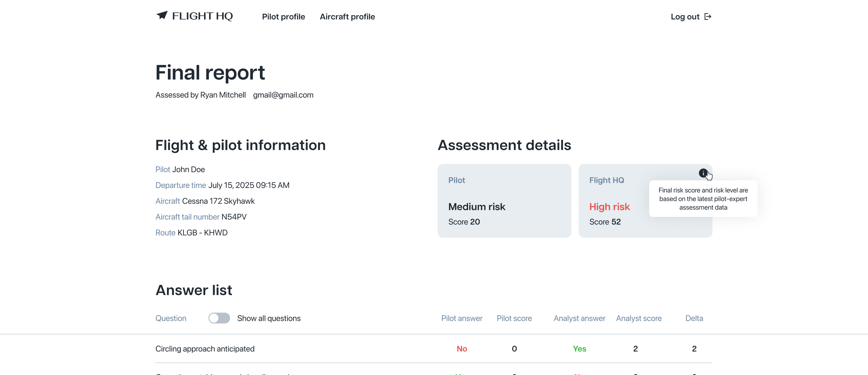
Task: Enable the Show all questions toggle
Action: 219,318
